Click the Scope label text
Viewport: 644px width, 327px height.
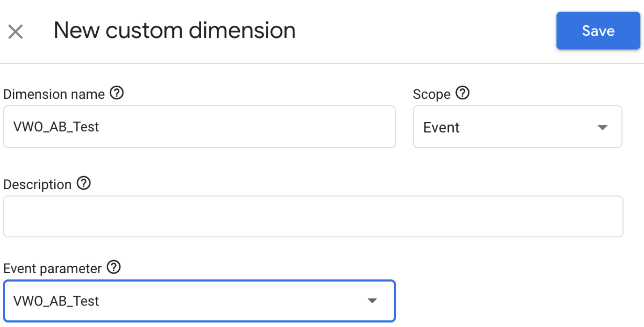pyautogui.click(x=432, y=94)
